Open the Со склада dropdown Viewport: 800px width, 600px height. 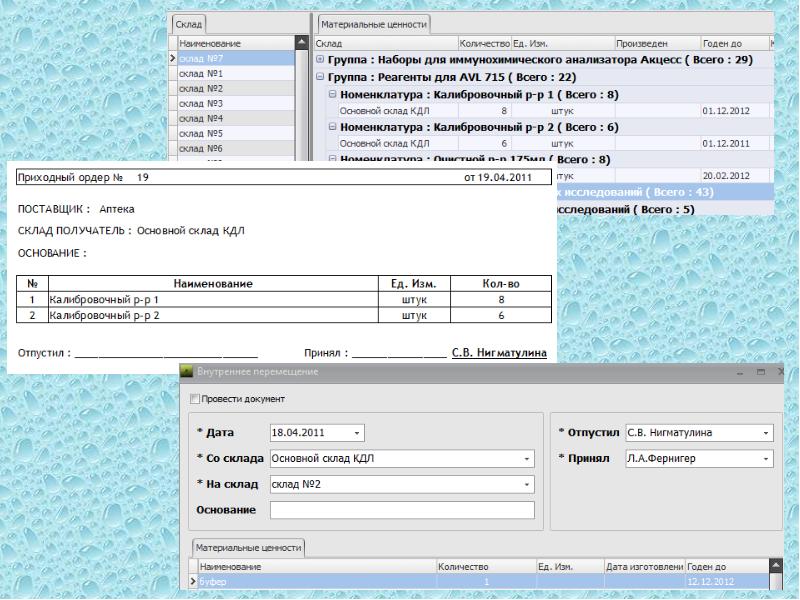tap(526, 459)
